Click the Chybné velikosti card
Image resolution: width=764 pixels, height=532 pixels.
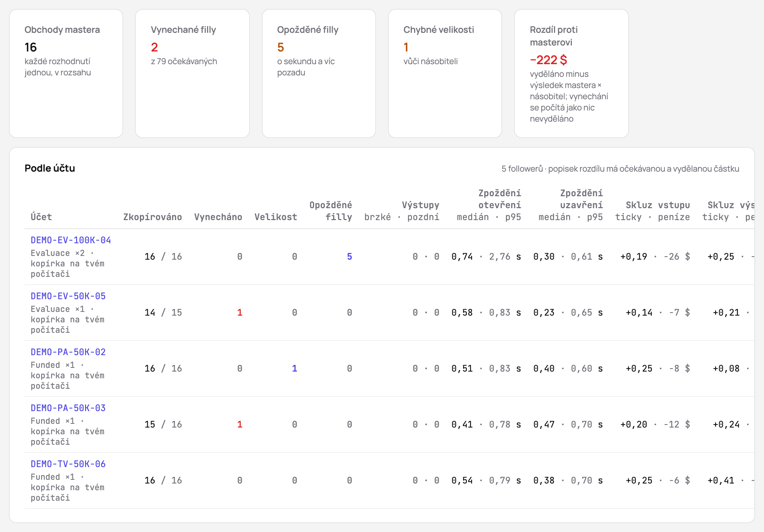445,73
